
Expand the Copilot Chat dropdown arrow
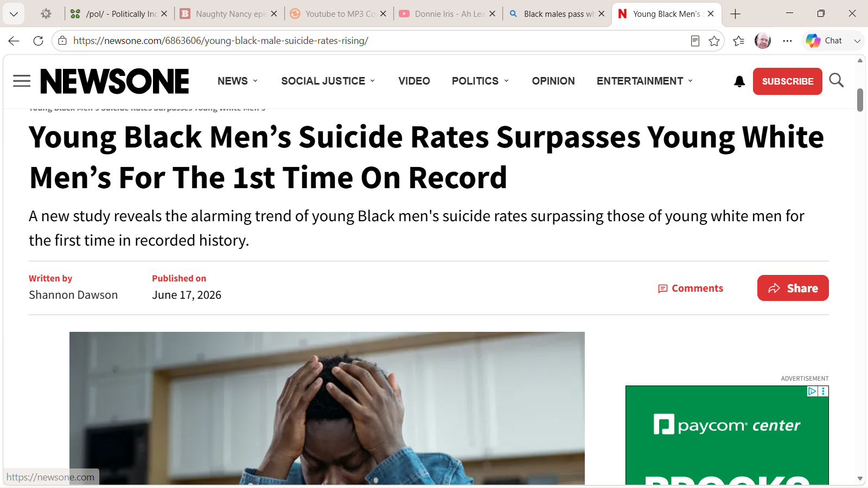(x=857, y=41)
